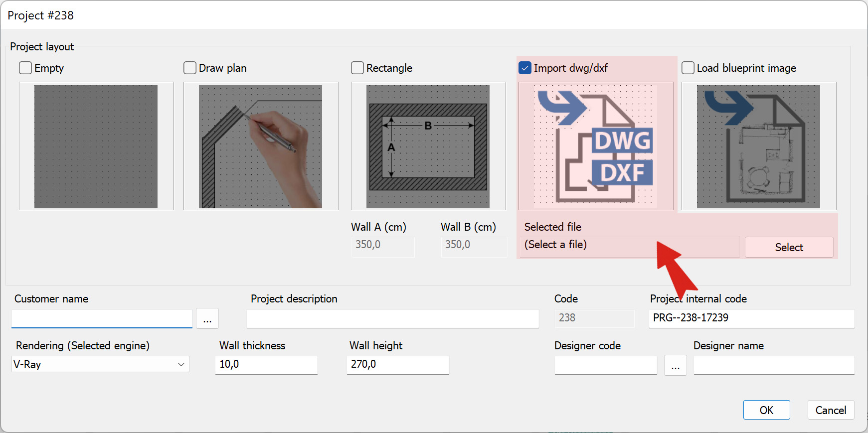
Task: Focus the Designer code input
Action: [x=606, y=365]
